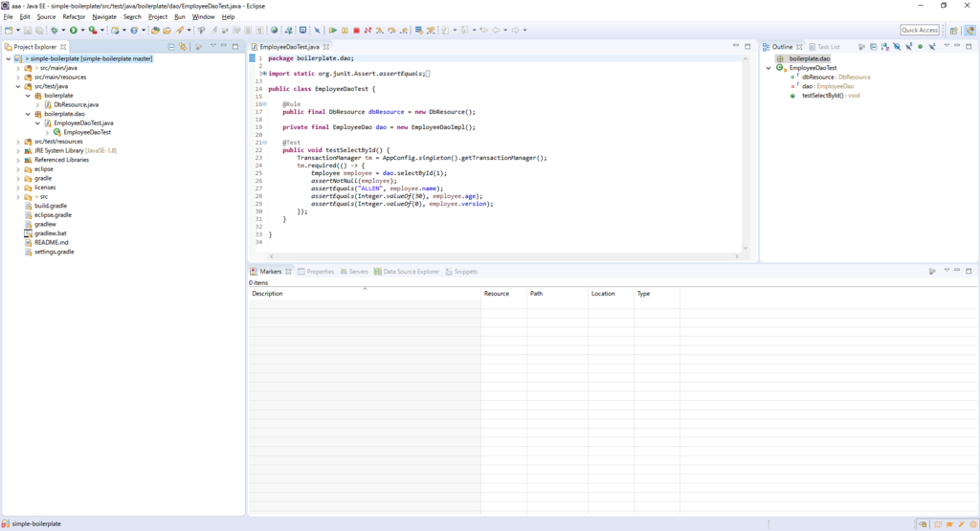
Task: Toggle Hide Local Types in Outline
Action: point(932,46)
